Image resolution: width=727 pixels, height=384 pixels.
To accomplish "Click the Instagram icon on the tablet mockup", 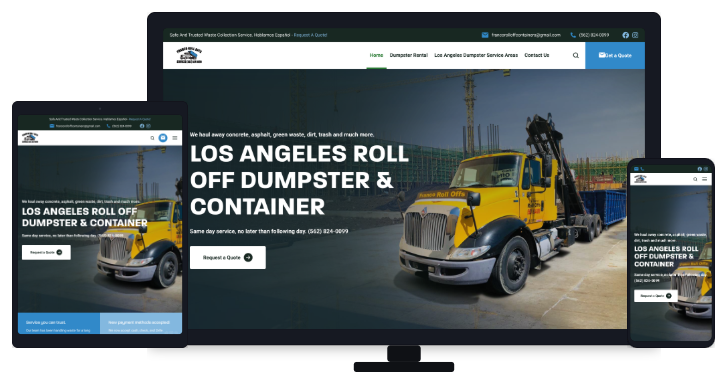I will click(148, 126).
